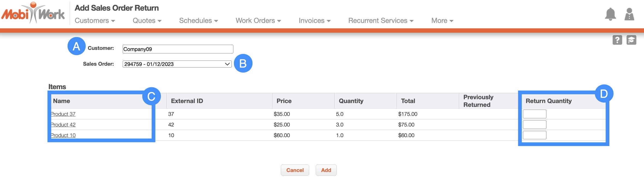Open the Sales Order dropdown
The height and width of the screenshot is (187, 644).
tap(177, 64)
